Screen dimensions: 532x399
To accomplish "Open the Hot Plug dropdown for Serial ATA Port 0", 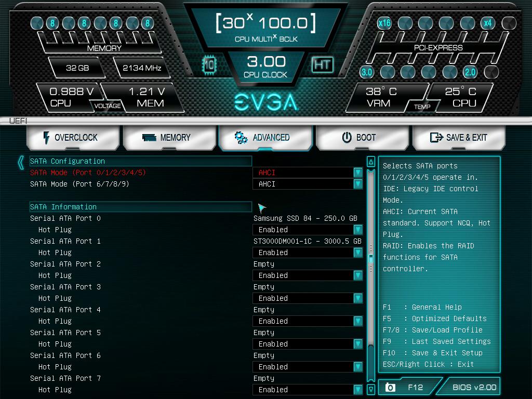I will pos(358,230).
